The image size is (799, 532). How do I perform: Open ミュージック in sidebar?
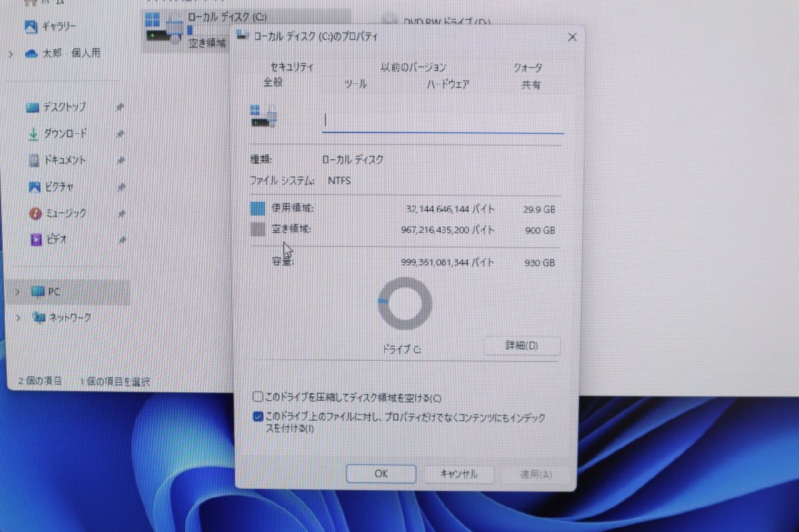(x=65, y=213)
